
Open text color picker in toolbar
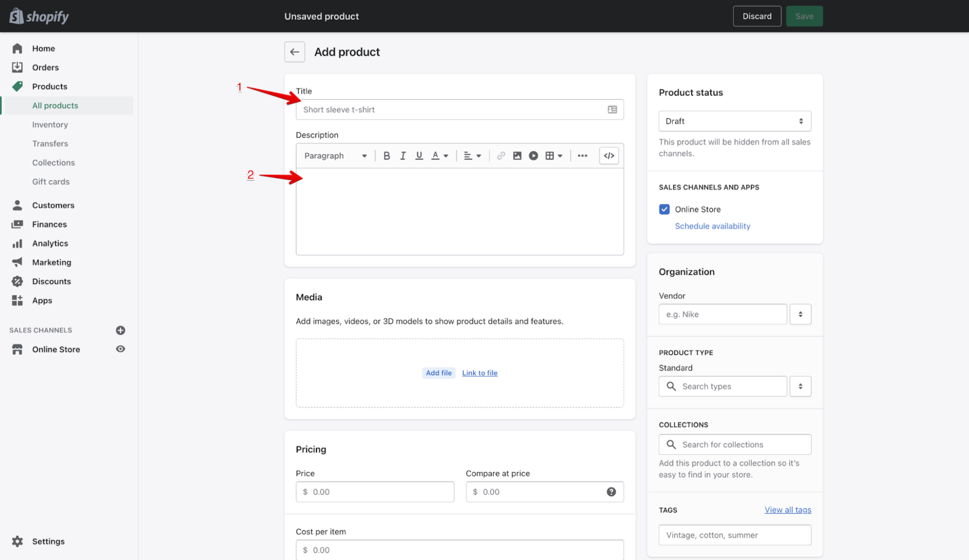point(439,156)
